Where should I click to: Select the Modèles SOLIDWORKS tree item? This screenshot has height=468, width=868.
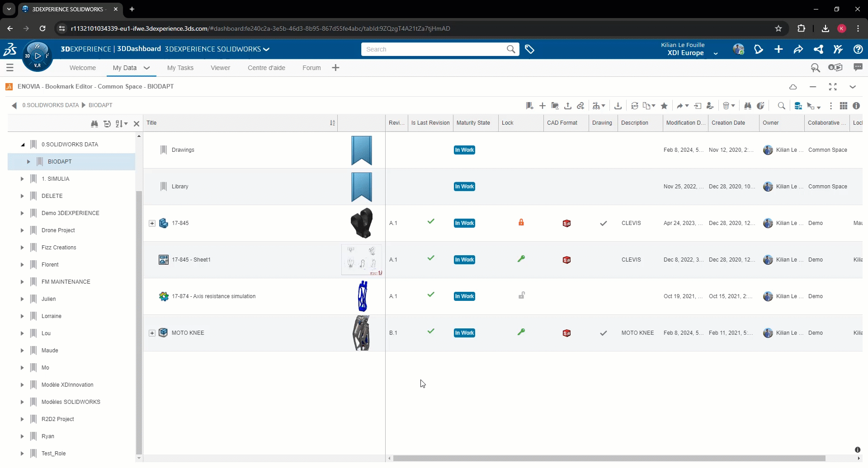71,402
